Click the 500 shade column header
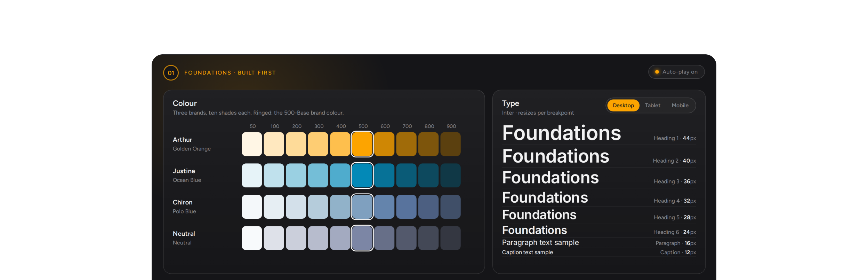Image resolution: width=868 pixels, height=280 pixels. click(363, 126)
